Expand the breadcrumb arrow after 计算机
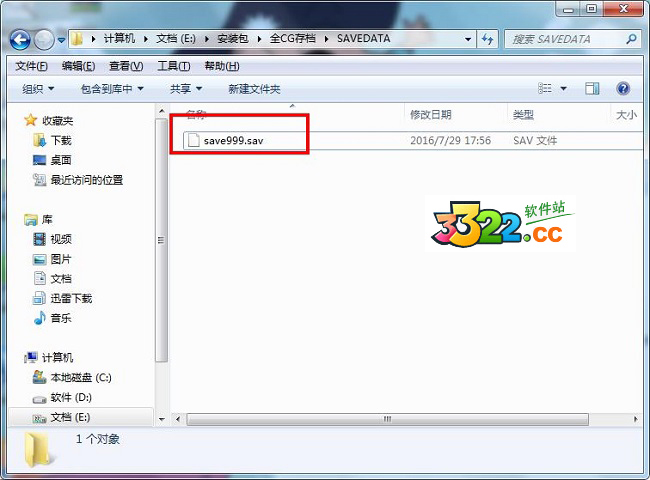Screen dimensions: 650x480 [x=146, y=39]
